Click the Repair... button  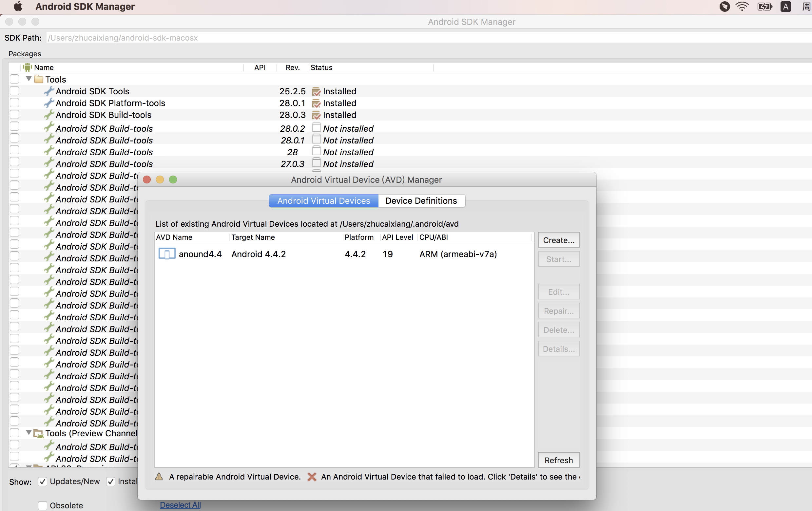(x=558, y=311)
